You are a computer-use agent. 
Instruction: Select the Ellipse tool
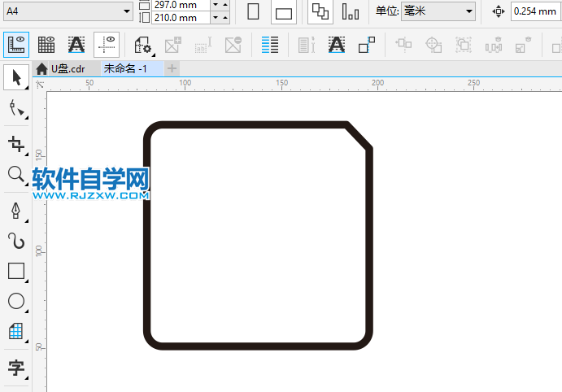point(16,302)
